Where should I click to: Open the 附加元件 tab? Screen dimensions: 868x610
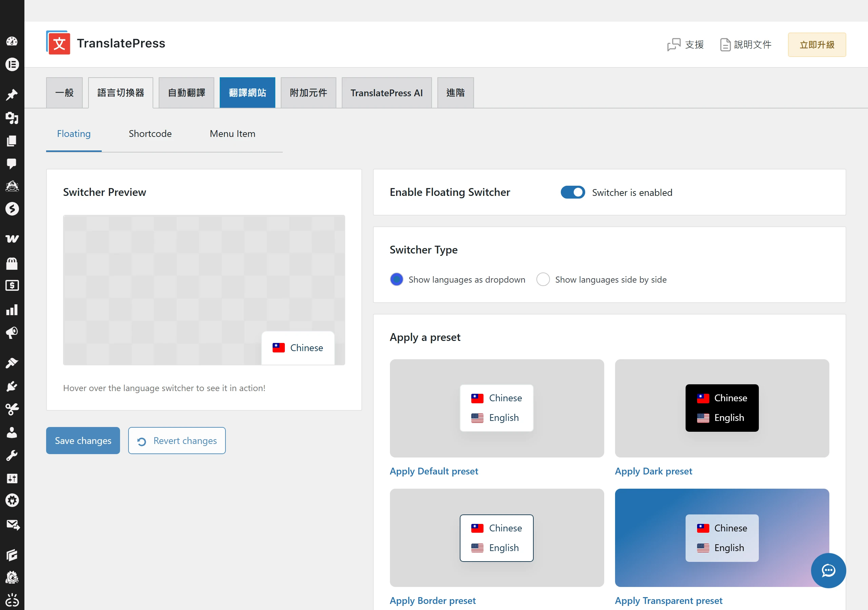309,93
